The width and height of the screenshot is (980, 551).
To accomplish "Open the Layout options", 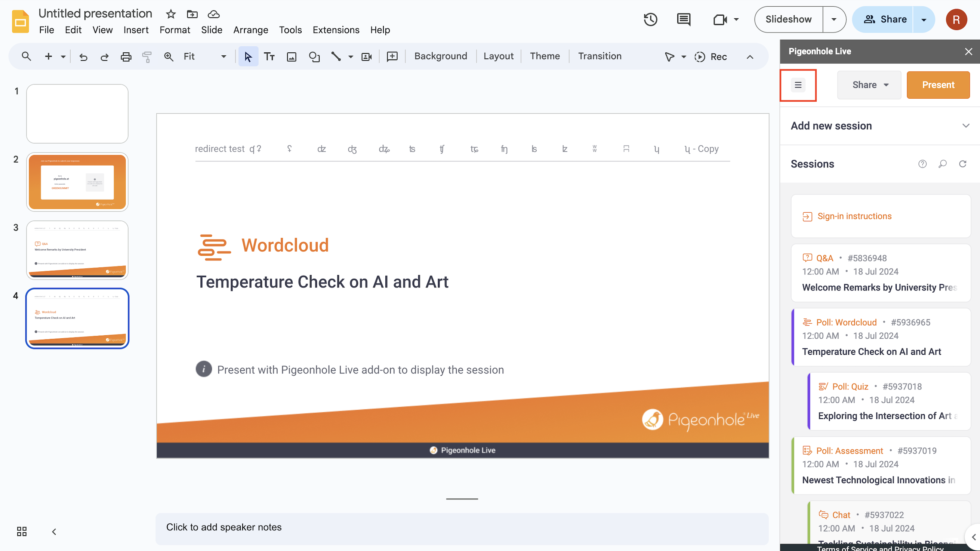I will click(x=498, y=56).
